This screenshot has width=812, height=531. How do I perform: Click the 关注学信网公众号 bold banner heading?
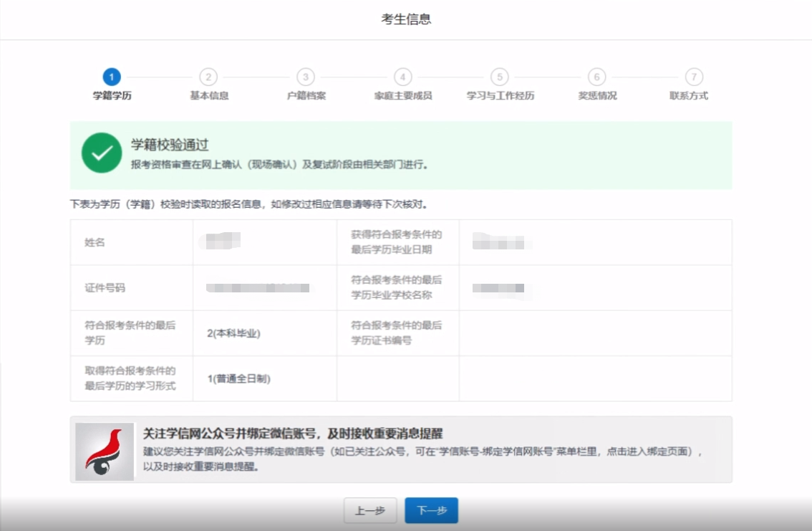coord(293,434)
